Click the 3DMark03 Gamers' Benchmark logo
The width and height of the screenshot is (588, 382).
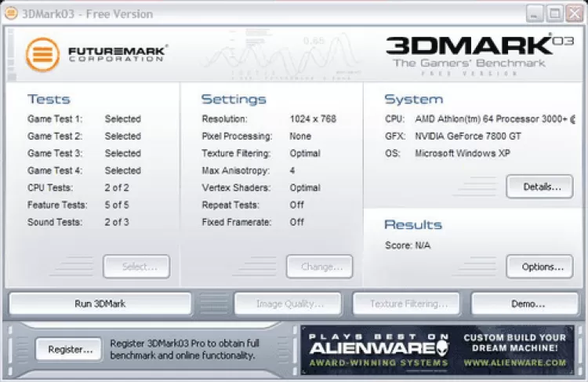coord(481,52)
